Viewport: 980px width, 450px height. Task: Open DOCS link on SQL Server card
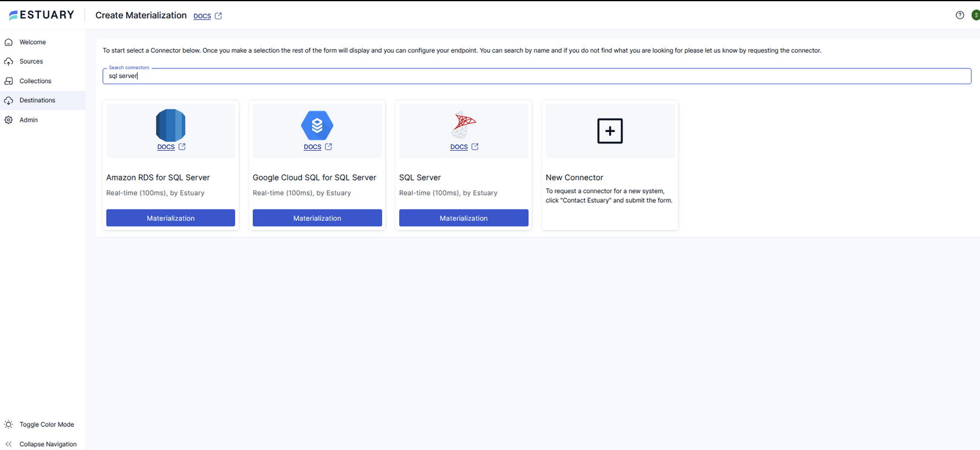click(459, 147)
